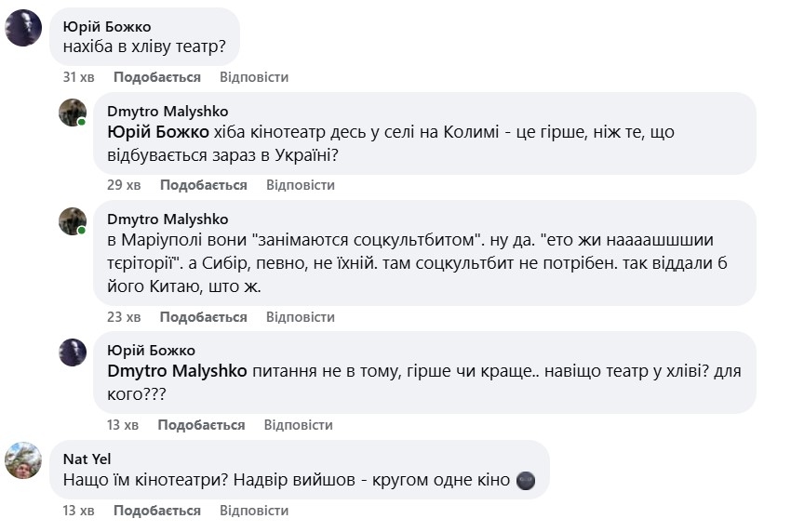The width and height of the screenshot is (791, 532).
Task: Open the 23 хв timestamp link
Action: 124,317
